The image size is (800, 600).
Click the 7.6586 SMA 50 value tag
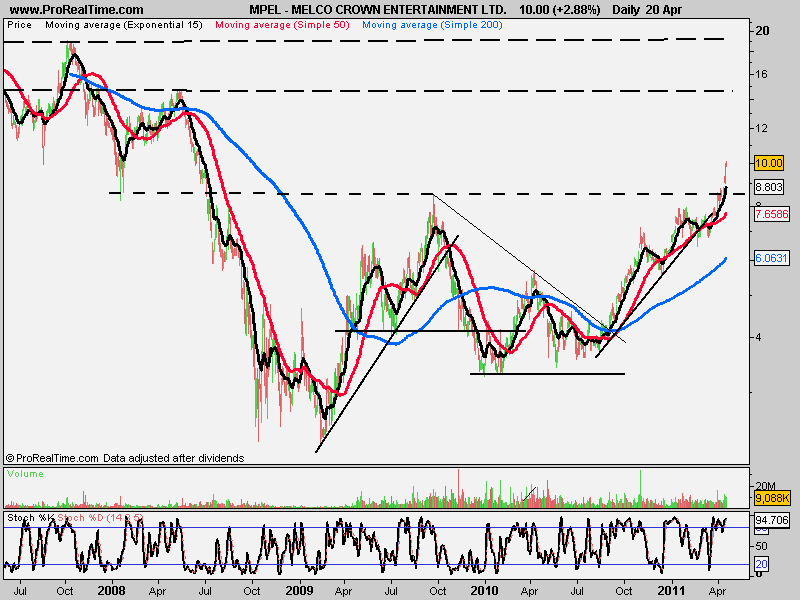pyautogui.click(x=771, y=214)
